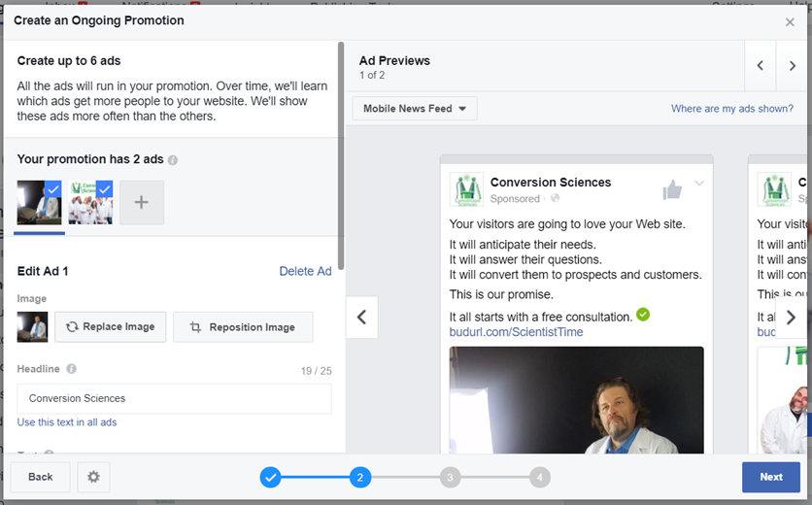The height and width of the screenshot is (505, 812).
Task: Select step 4 in the progress bar
Action: (540, 477)
